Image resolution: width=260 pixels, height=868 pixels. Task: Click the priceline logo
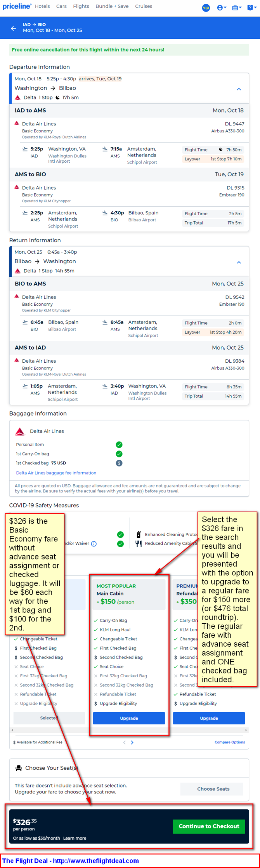click(17, 6)
